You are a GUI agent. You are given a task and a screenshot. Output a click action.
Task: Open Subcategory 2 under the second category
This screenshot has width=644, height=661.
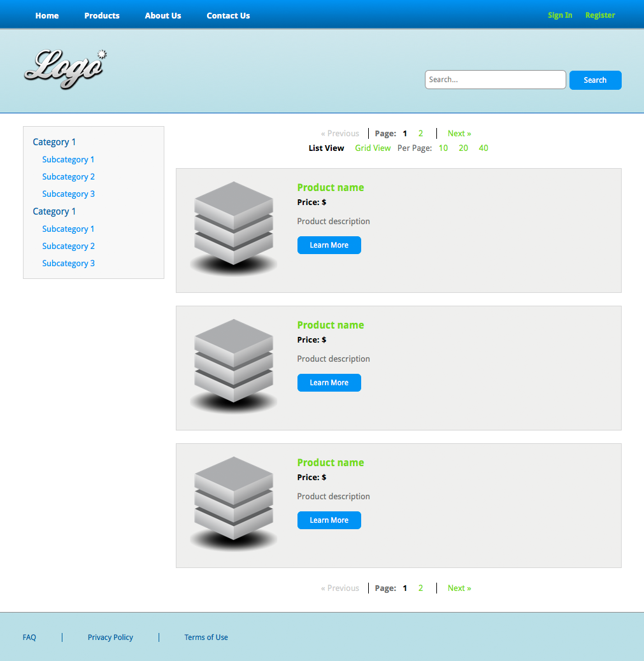pos(68,246)
